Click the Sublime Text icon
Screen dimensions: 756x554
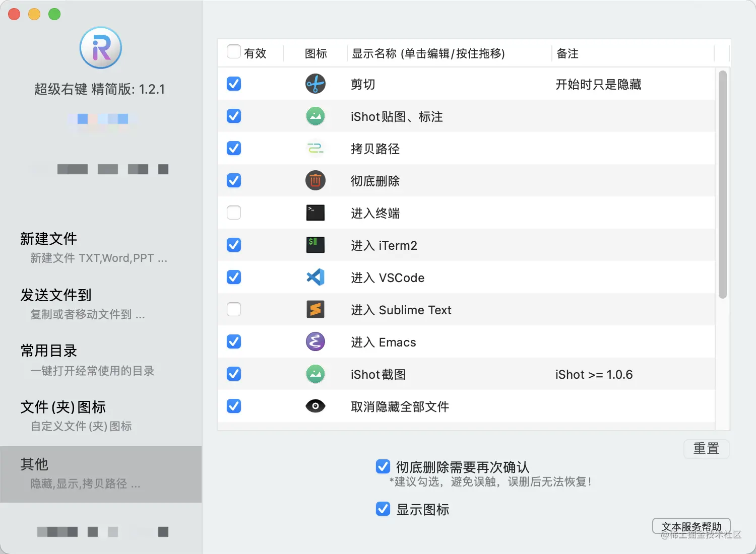(x=316, y=309)
